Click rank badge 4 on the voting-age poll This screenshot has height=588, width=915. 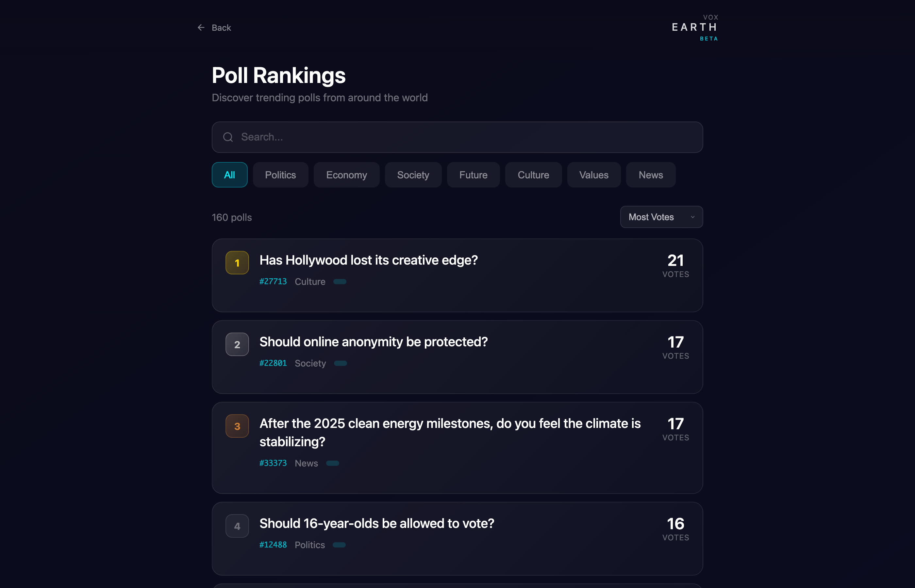pyautogui.click(x=237, y=526)
